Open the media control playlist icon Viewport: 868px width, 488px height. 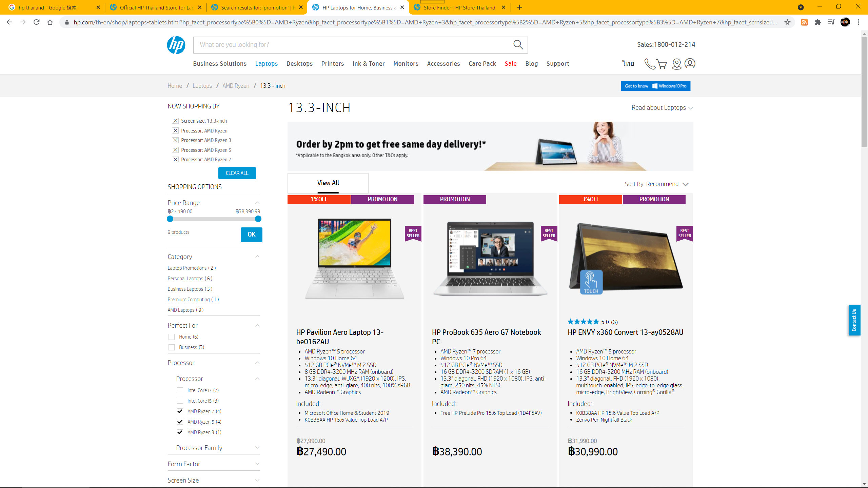[x=831, y=22]
